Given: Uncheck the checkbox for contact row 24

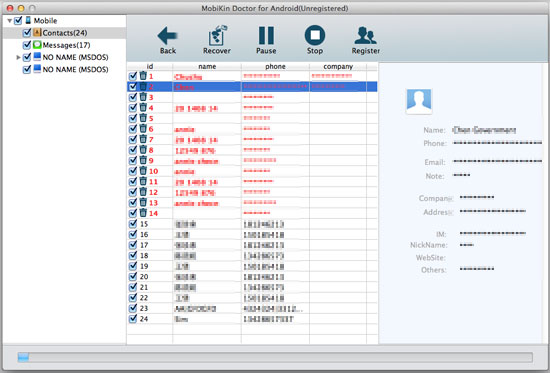Looking at the screenshot, I should [x=133, y=319].
